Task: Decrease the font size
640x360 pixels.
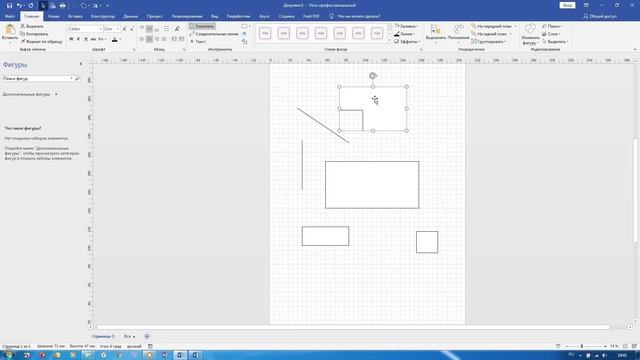Action: coord(131,29)
